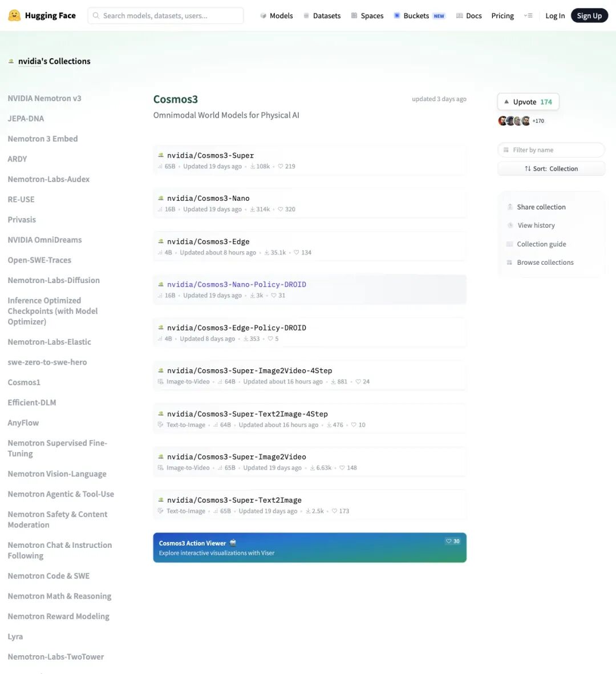Select Nemotron 3 Embed collection
Screen dimensions: 616x674
tap(43, 139)
